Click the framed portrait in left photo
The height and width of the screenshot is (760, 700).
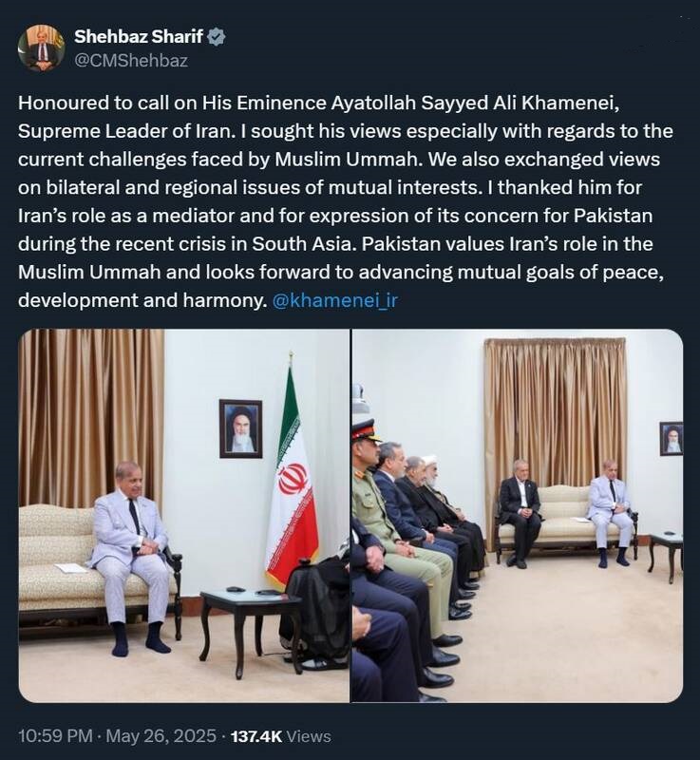click(x=240, y=428)
